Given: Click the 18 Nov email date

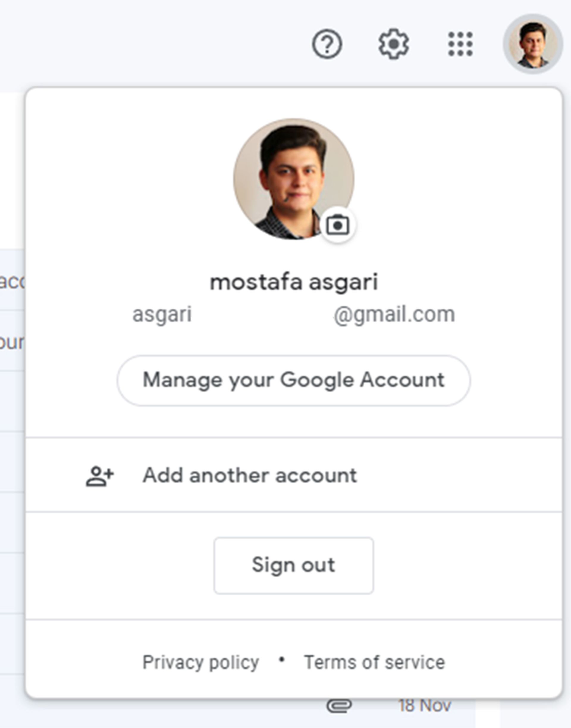Looking at the screenshot, I should [x=425, y=706].
